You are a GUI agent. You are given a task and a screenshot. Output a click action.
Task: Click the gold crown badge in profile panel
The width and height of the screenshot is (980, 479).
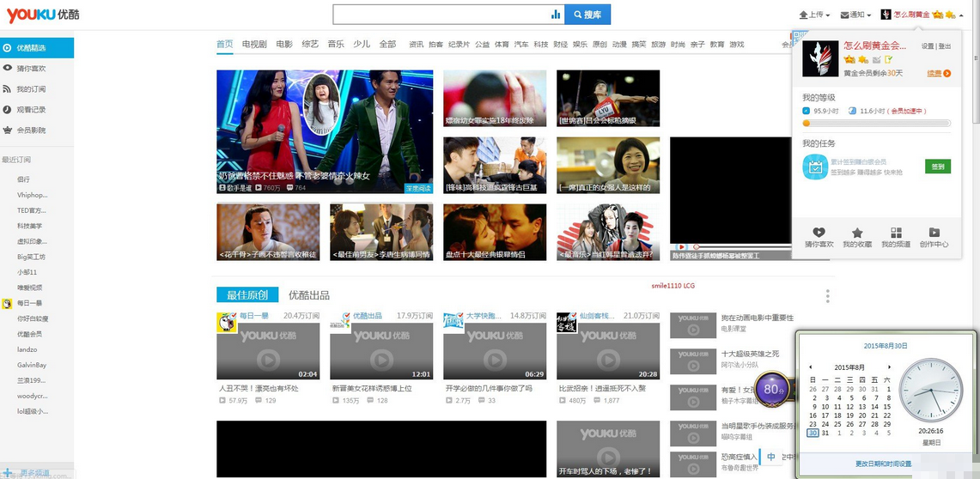849,59
